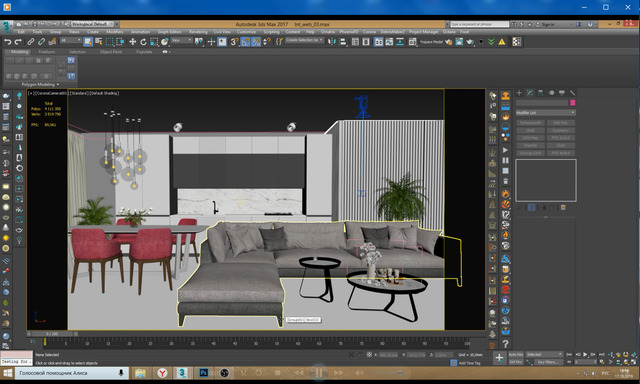
Task: Activate the Select and Move tool
Action: [133, 42]
